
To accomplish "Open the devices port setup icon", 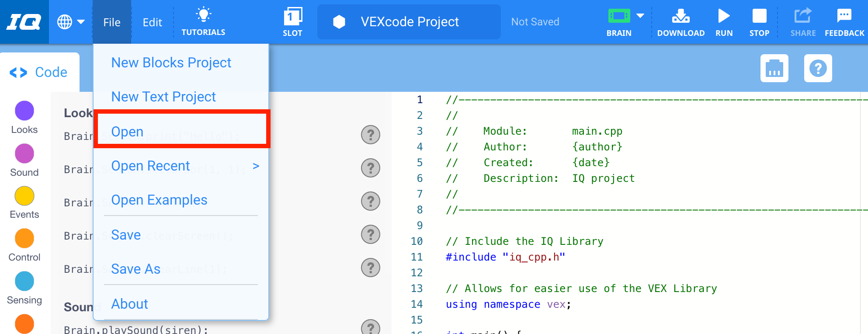I will (x=774, y=68).
